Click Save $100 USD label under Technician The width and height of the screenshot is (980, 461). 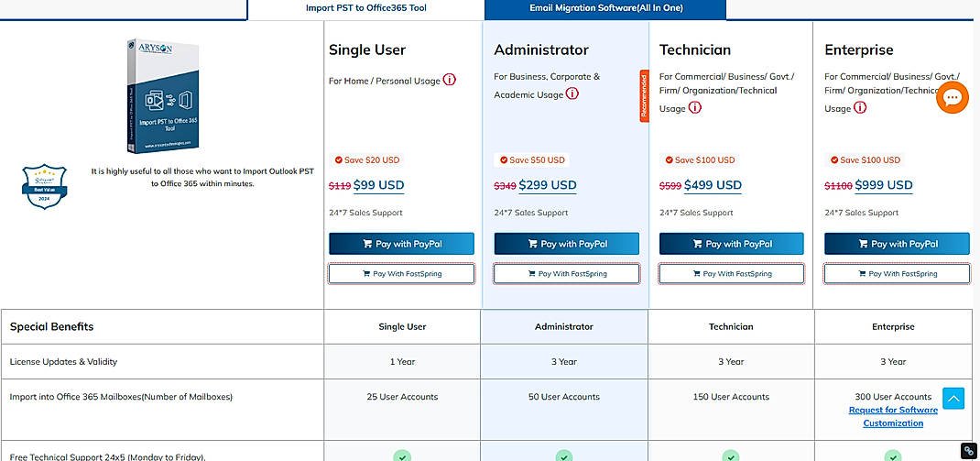[700, 160]
